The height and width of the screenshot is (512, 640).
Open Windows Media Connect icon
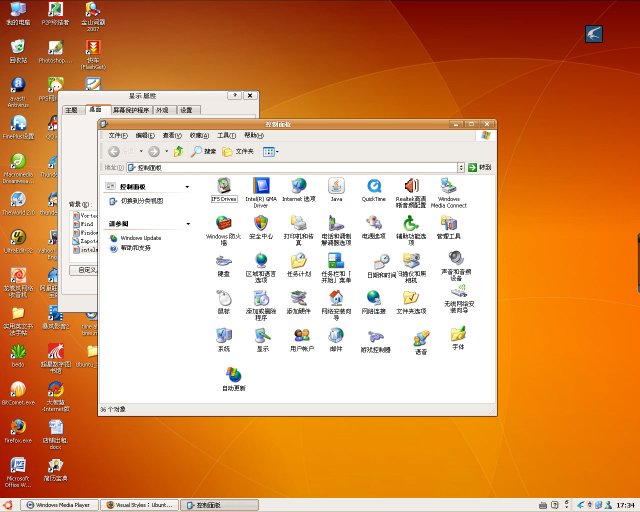[x=449, y=187]
